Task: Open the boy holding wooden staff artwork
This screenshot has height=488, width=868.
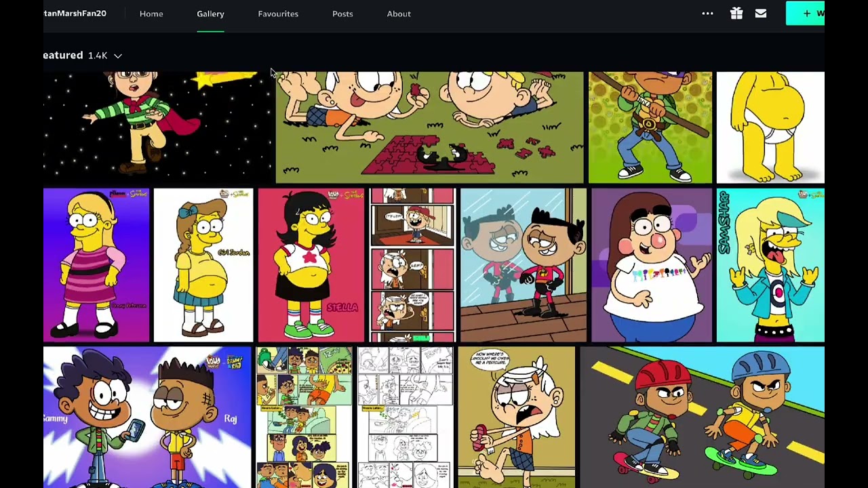Action: (650, 127)
